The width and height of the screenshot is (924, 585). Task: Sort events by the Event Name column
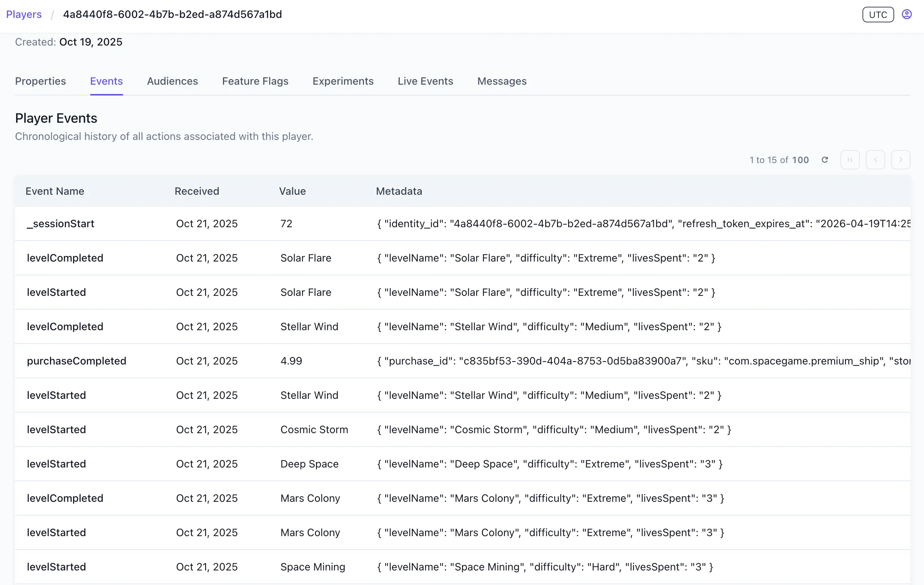55,191
